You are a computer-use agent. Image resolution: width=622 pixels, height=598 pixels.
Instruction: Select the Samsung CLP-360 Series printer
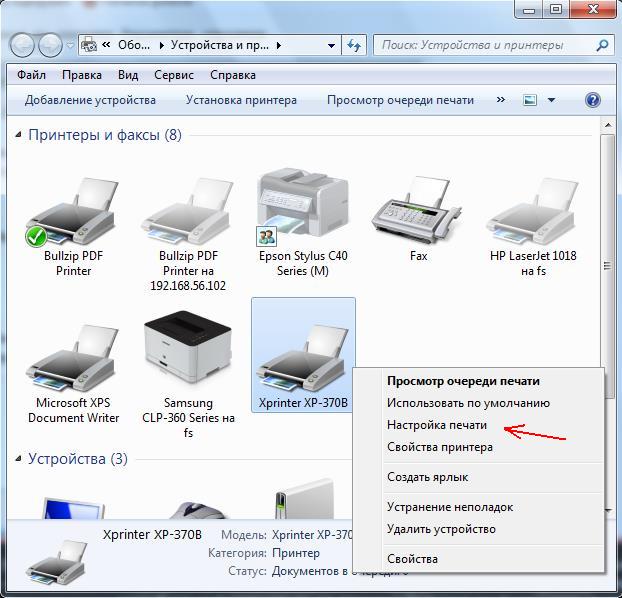coord(184,356)
